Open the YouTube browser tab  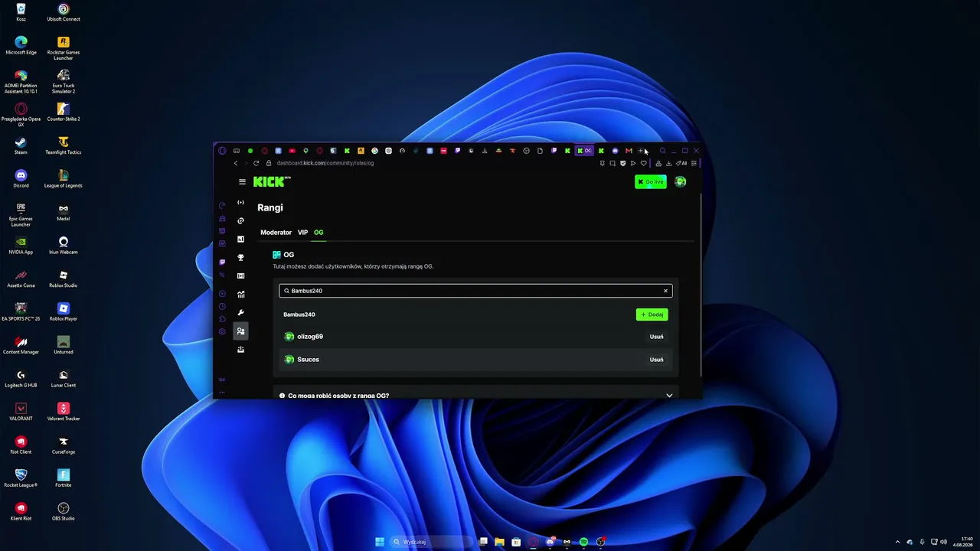(x=292, y=151)
